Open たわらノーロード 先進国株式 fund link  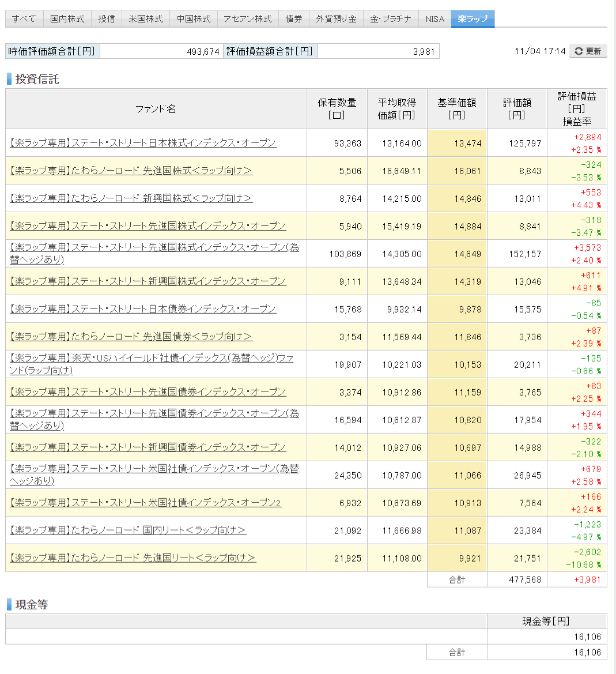[x=131, y=171]
